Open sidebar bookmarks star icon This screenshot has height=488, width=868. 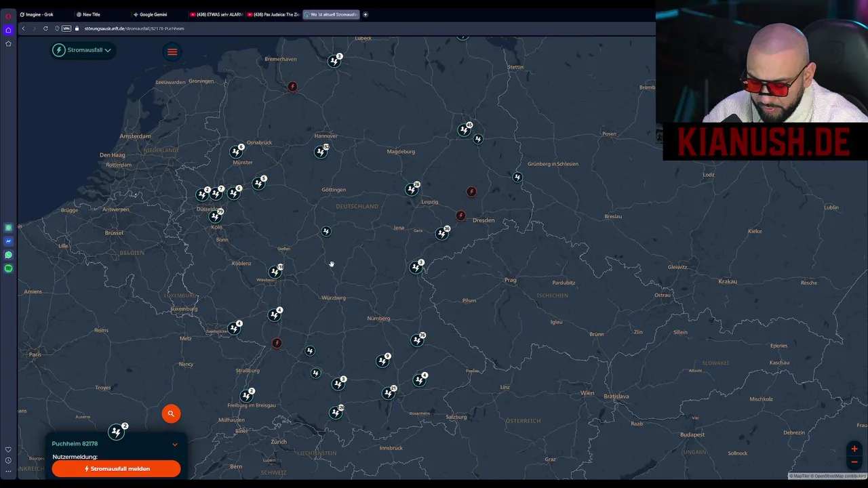[8, 43]
